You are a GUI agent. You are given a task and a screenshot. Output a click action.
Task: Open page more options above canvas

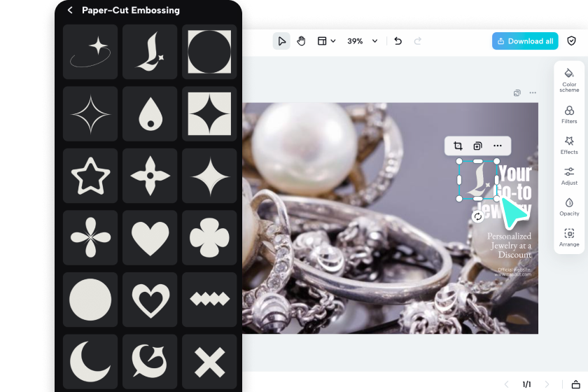click(533, 92)
